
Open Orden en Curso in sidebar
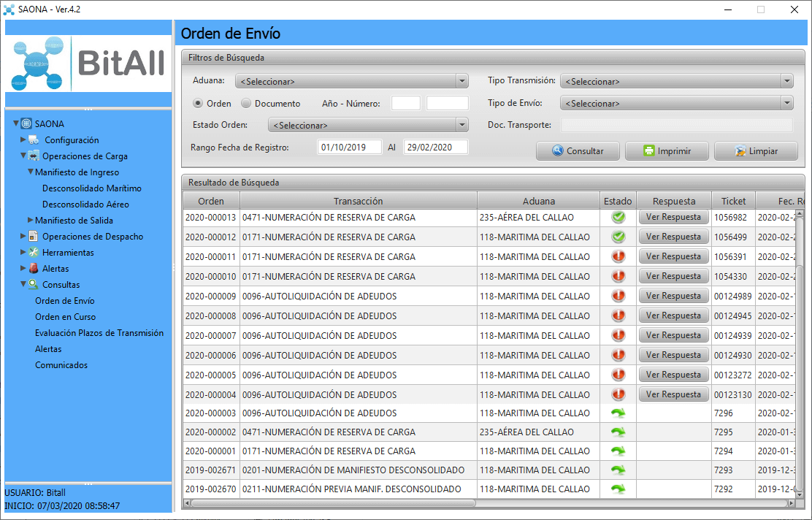pyautogui.click(x=65, y=317)
